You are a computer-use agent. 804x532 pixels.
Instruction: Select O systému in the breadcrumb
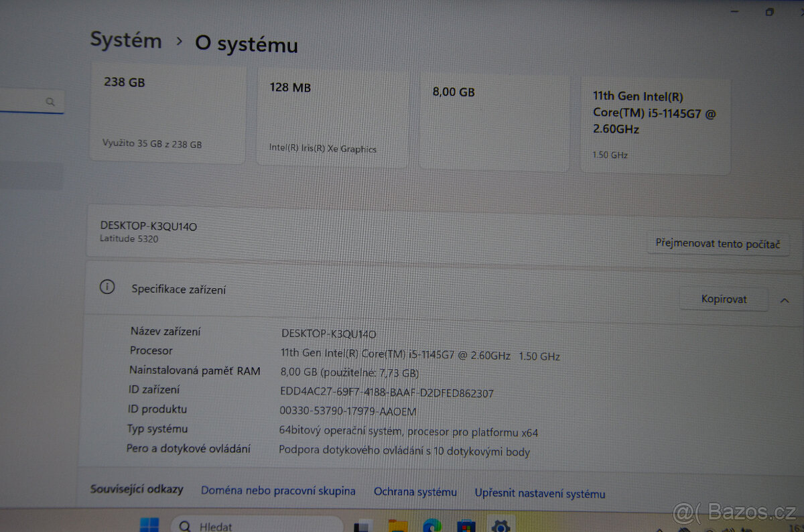click(245, 46)
